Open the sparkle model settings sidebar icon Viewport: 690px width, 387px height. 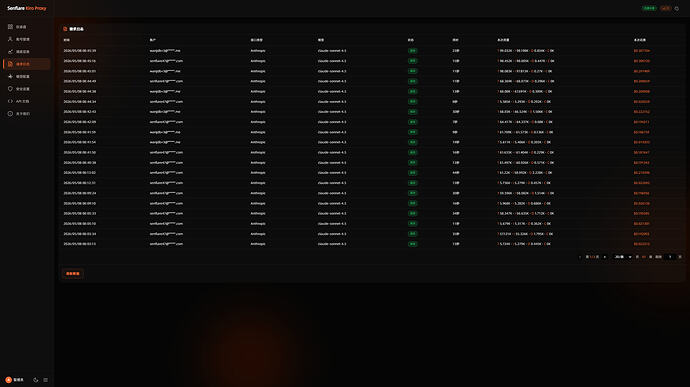(x=10, y=76)
